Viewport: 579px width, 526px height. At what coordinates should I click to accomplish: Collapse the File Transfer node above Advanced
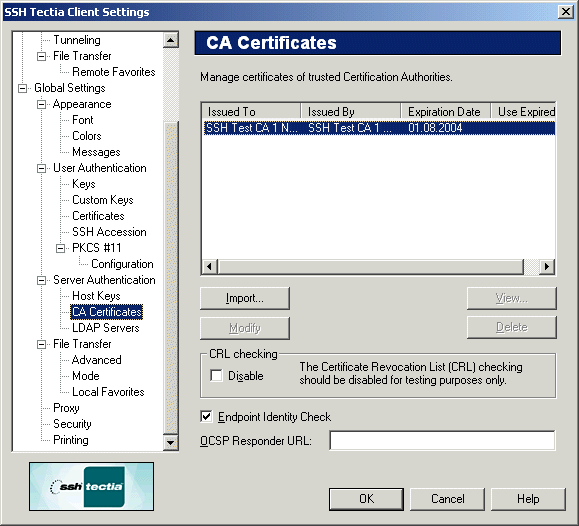tap(41, 344)
